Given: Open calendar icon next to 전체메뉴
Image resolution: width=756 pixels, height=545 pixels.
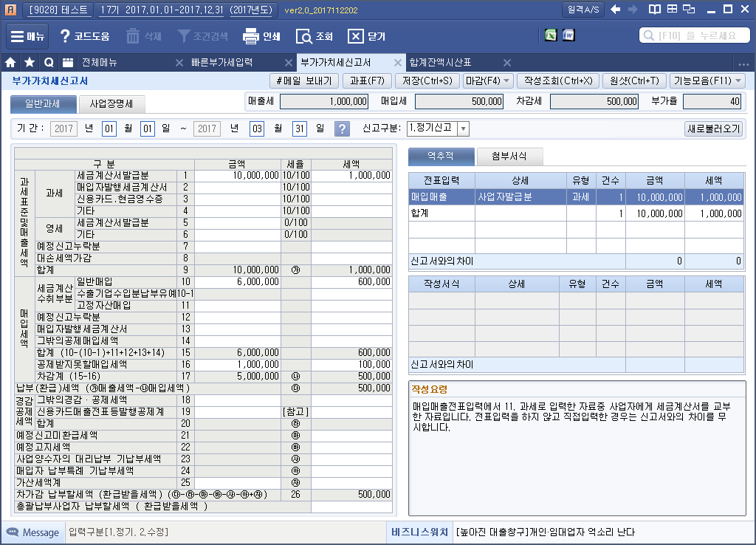Looking at the screenshot, I should 68,63.
